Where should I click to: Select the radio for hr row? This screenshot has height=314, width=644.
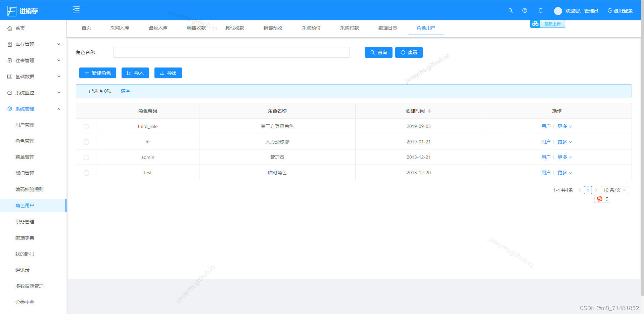(86, 142)
